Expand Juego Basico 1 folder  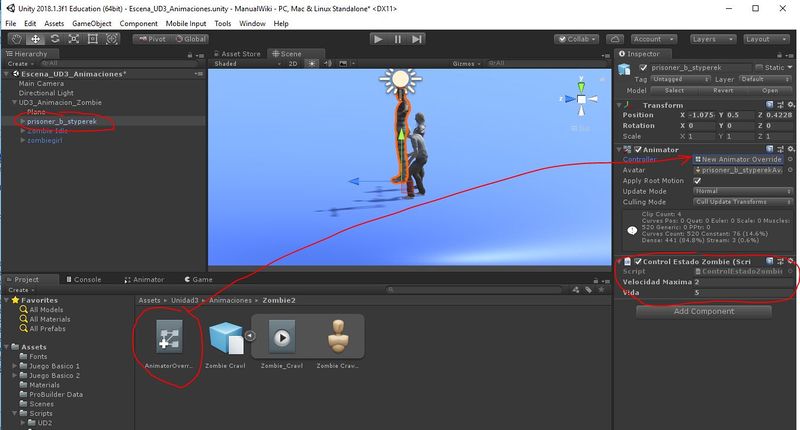pos(15,366)
